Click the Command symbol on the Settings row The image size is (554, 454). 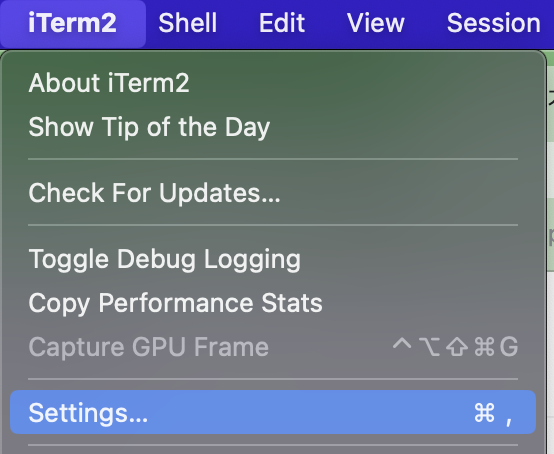484,413
